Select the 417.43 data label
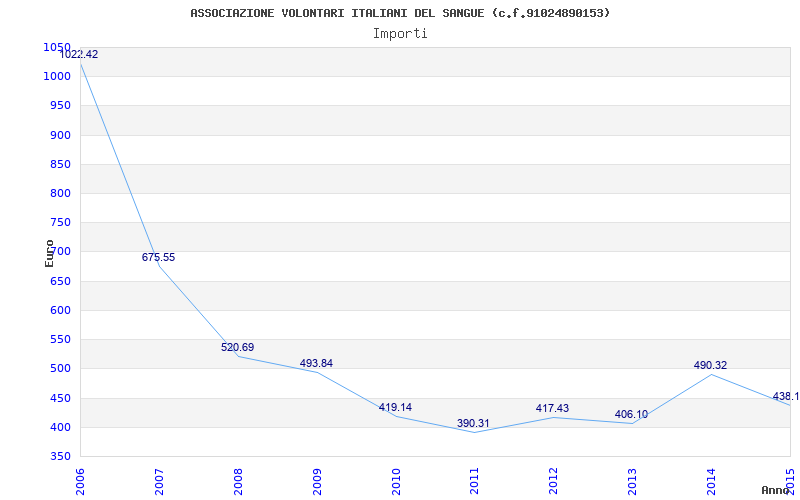The image size is (800, 500). coord(552,408)
